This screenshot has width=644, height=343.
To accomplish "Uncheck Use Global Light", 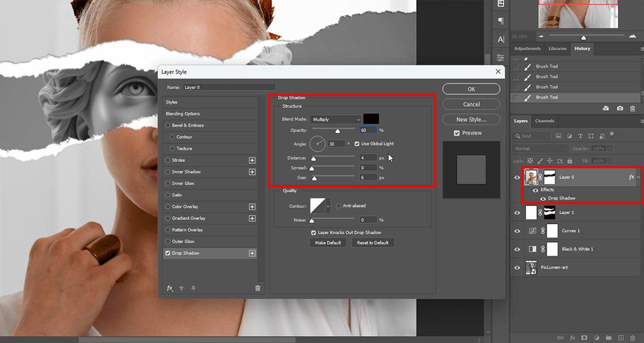I will pyautogui.click(x=357, y=144).
